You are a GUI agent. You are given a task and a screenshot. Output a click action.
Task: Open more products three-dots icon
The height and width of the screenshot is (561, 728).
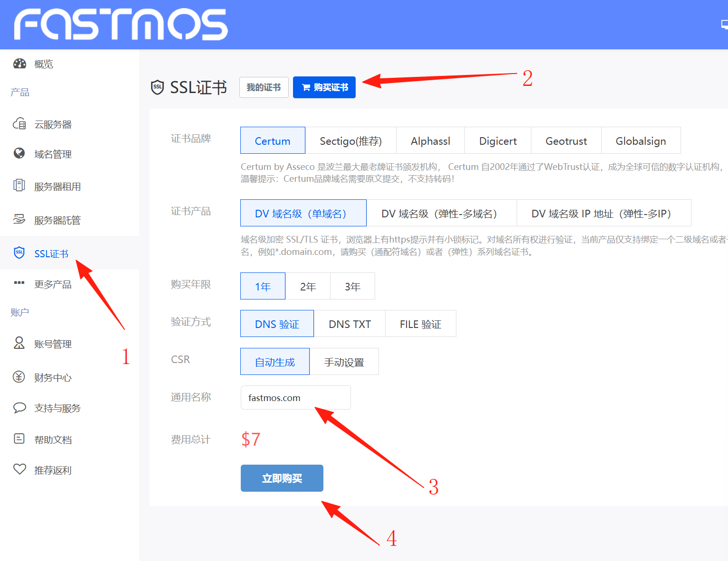tap(19, 283)
